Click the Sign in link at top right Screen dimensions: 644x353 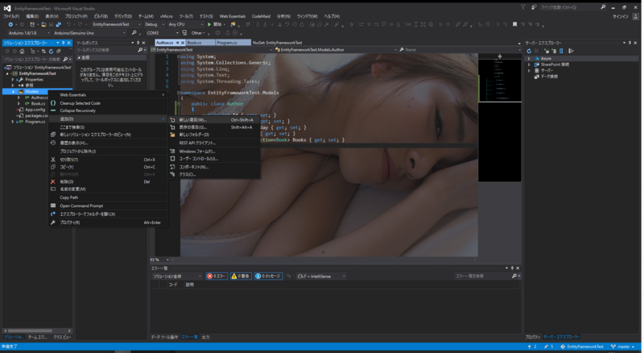(x=621, y=16)
